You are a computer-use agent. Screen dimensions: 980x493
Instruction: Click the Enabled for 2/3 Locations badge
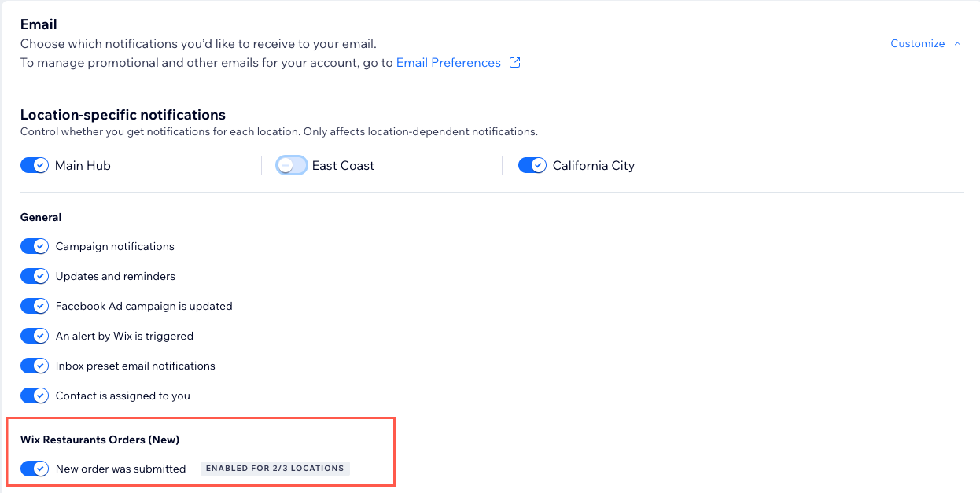coord(274,469)
